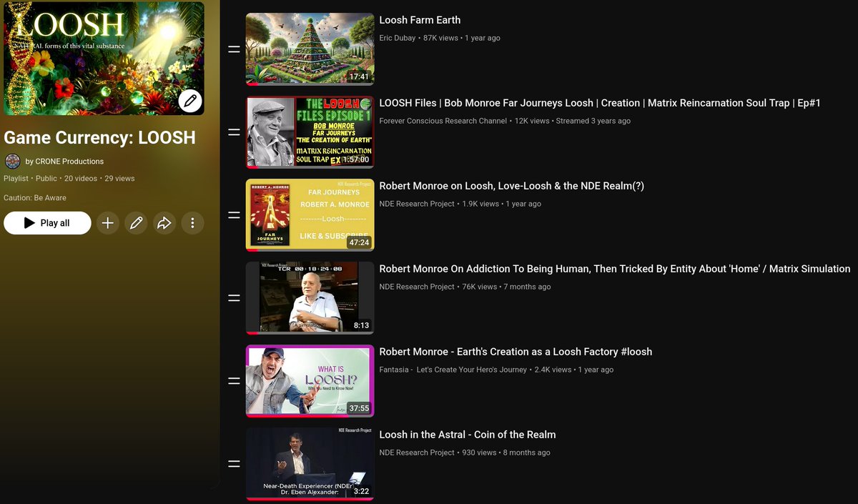Viewport: 858px width, 504px height.
Task: Open the 'by CRONE Productions' link
Action: (x=64, y=162)
